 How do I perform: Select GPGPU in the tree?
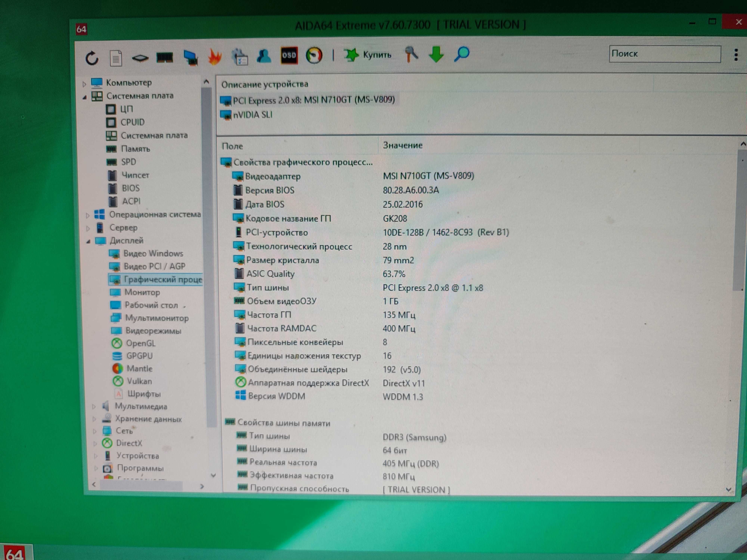132,356
